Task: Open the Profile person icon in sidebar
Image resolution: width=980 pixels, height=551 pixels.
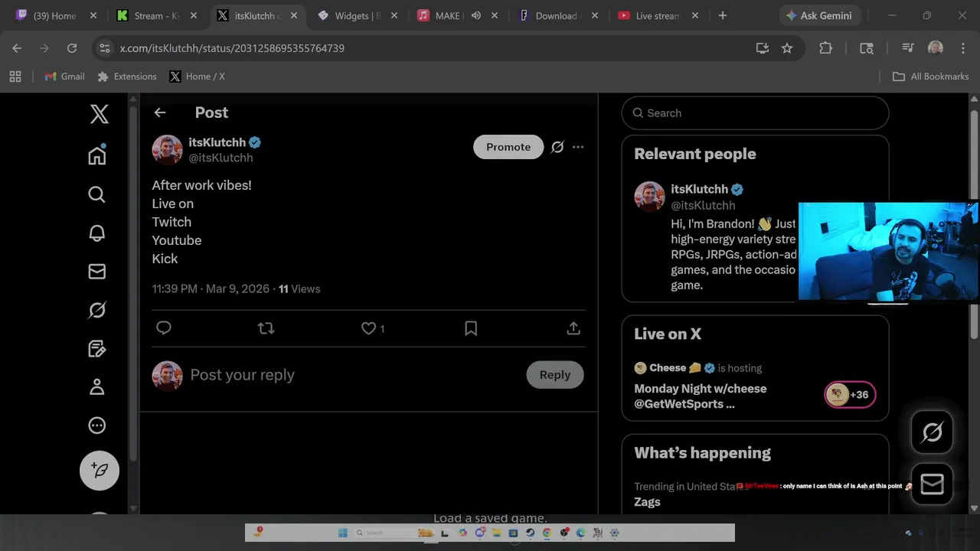Action: (96, 386)
